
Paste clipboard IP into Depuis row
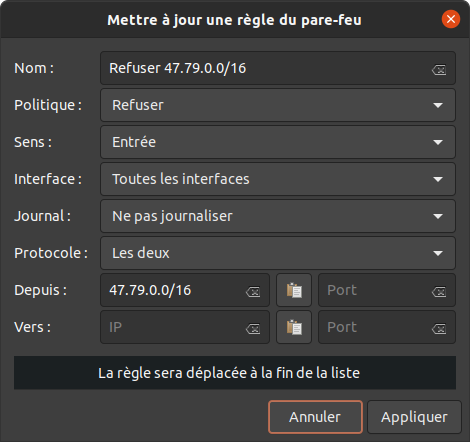tap(294, 290)
